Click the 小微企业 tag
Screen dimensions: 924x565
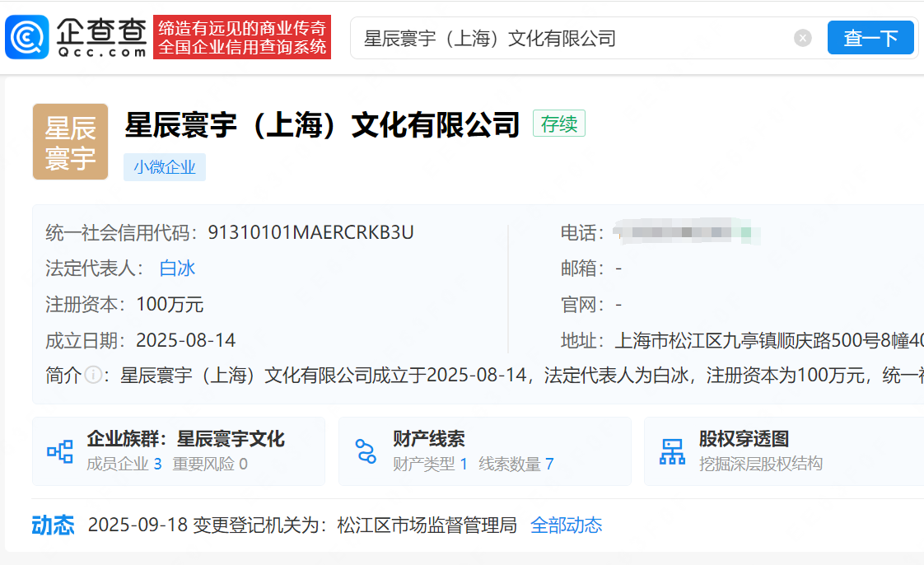coord(165,167)
